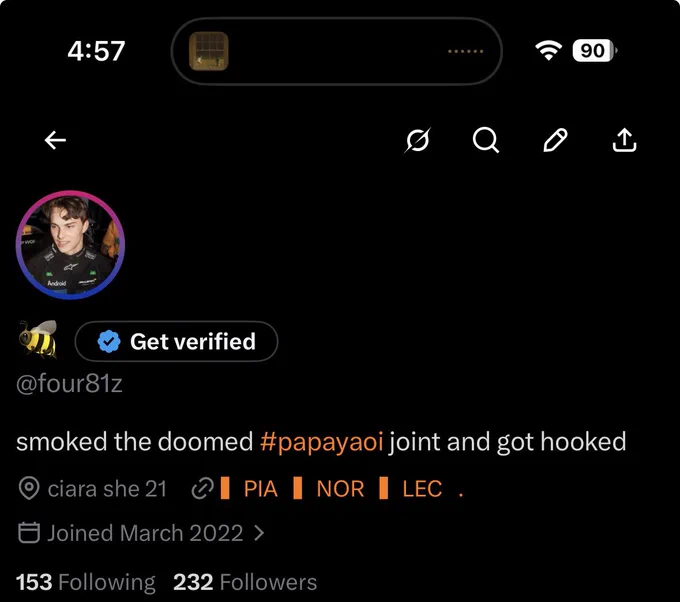
Task: Tap the calendar joined icon
Action: pos(29,533)
